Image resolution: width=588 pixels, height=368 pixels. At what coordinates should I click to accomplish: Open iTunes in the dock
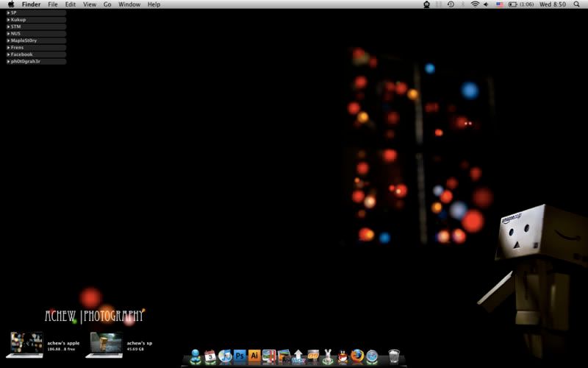[x=225, y=356]
